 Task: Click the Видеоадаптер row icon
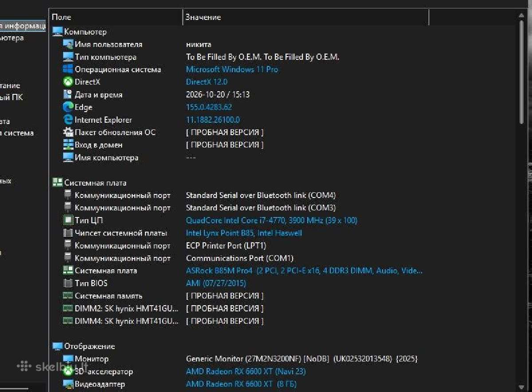(x=68, y=384)
